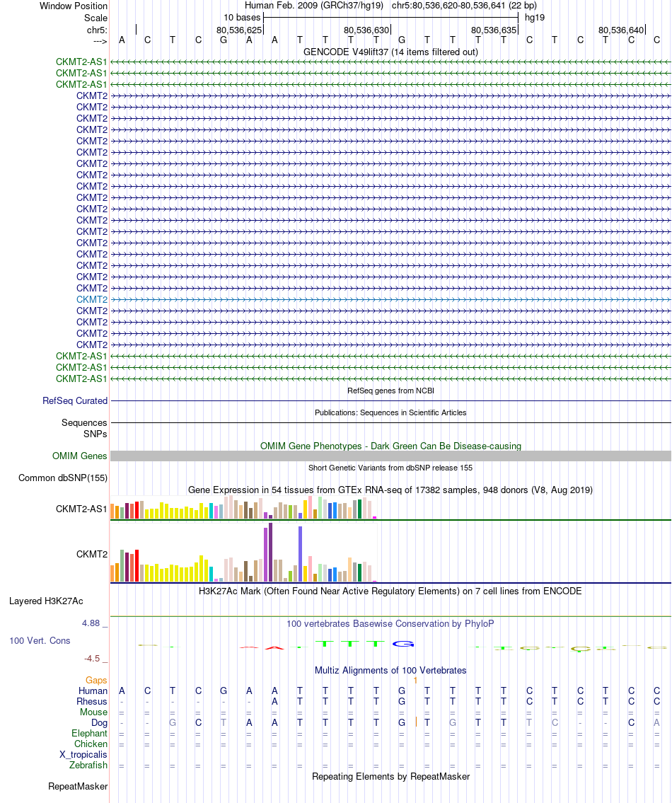Select the Zebrafish alignment row label

tap(88, 765)
